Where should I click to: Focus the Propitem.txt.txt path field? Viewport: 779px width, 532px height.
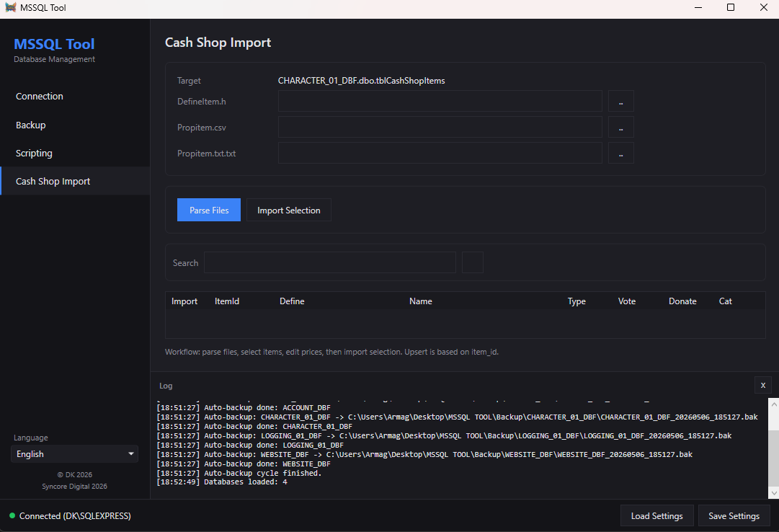440,153
